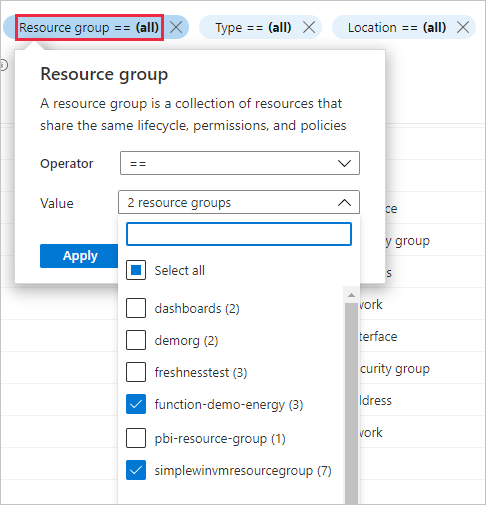Check the demorg (2) checkbox
Screen dimensions: 486x505
[x=136, y=340]
